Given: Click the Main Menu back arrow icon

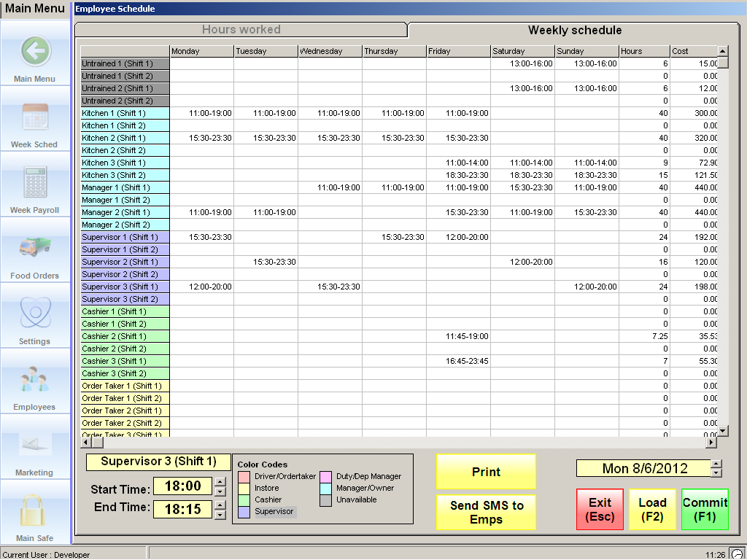Looking at the screenshot, I should tap(34, 51).
